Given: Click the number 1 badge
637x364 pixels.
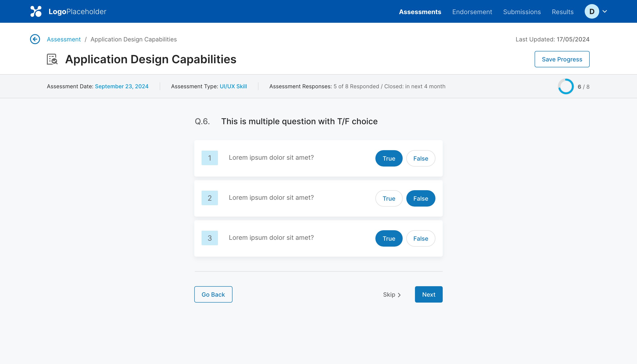Looking at the screenshot, I should [210, 158].
